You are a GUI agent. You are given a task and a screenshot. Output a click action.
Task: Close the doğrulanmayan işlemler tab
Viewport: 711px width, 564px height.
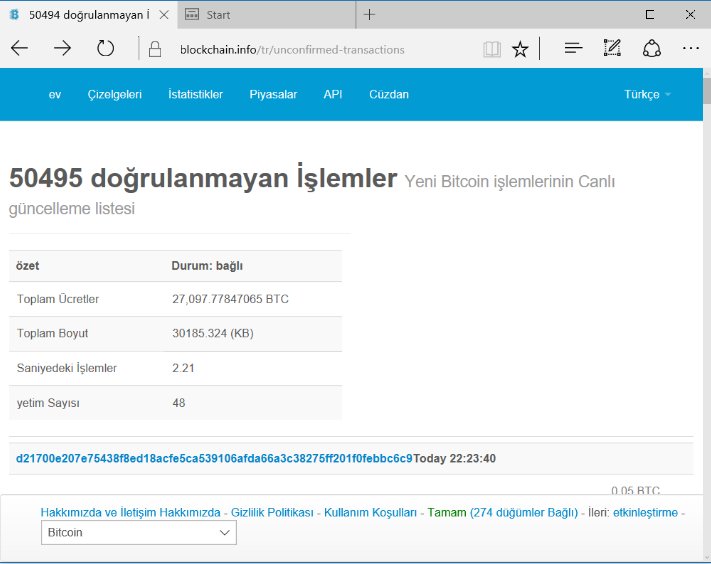pyautogui.click(x=164, y=15)
